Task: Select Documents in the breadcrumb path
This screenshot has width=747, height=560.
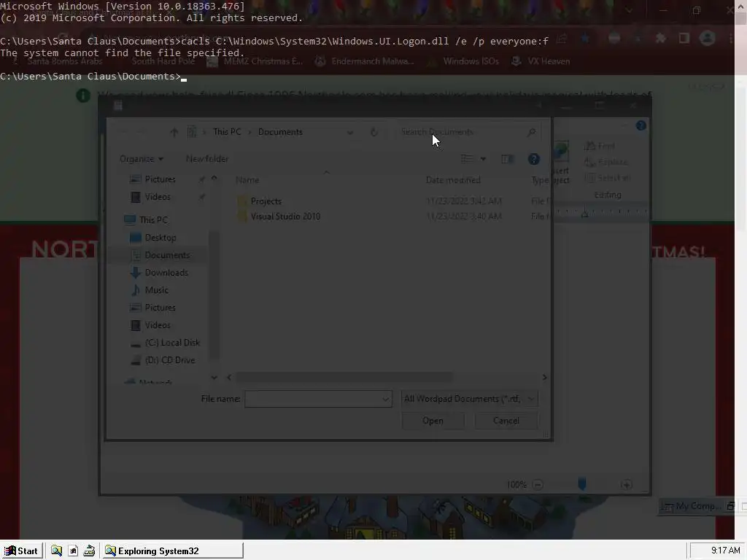Action: [x=280, y=132]
